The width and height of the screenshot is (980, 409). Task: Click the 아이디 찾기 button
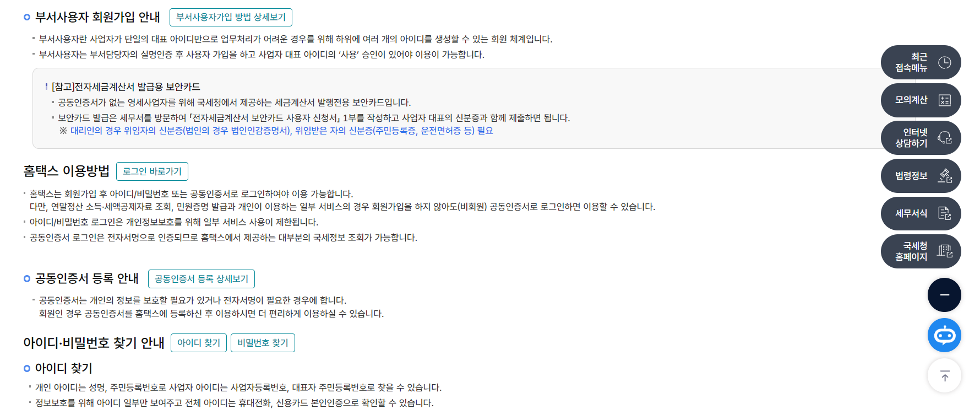click(199, 343)
